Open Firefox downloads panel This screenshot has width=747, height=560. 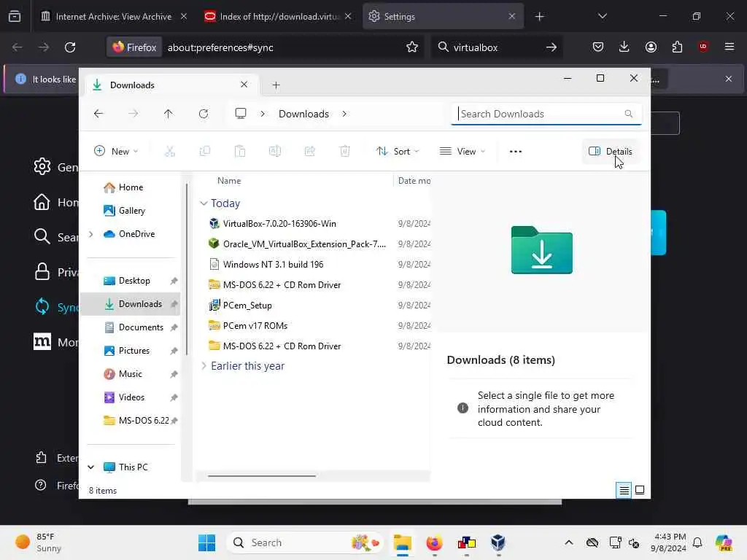pyautogui.click(x=624, y=47)
